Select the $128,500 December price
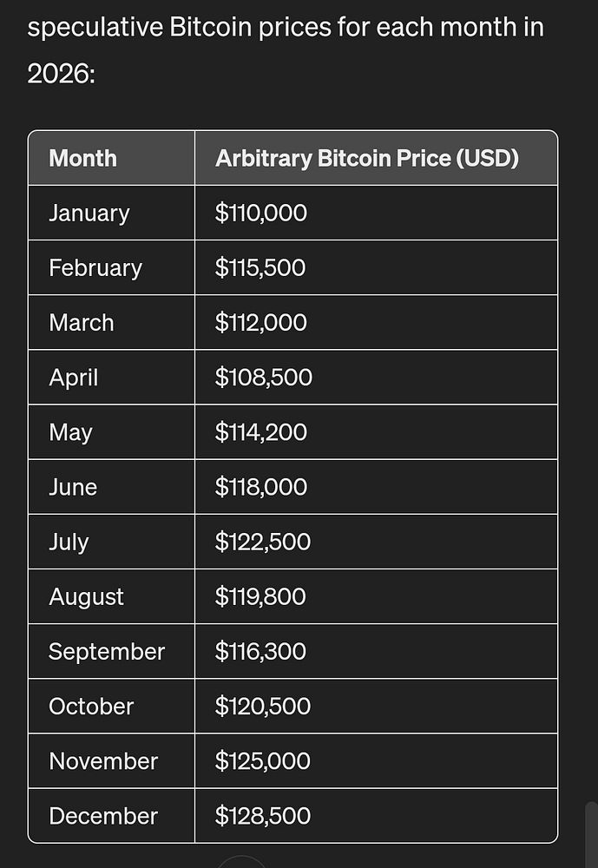 (262, 816)
